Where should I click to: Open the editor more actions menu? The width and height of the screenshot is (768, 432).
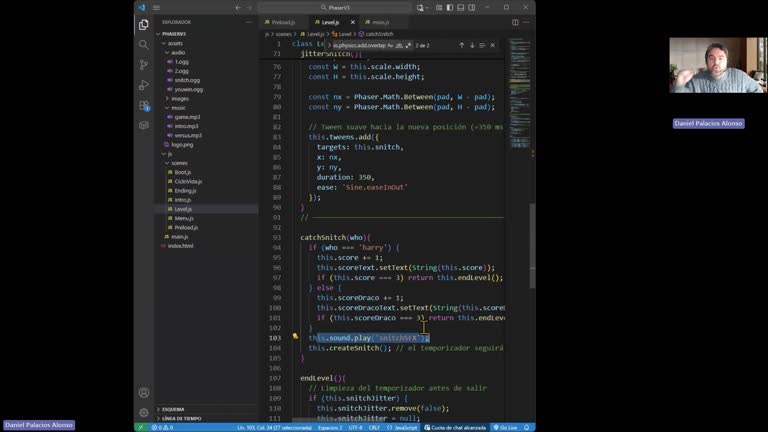click(x=526, y=22)
